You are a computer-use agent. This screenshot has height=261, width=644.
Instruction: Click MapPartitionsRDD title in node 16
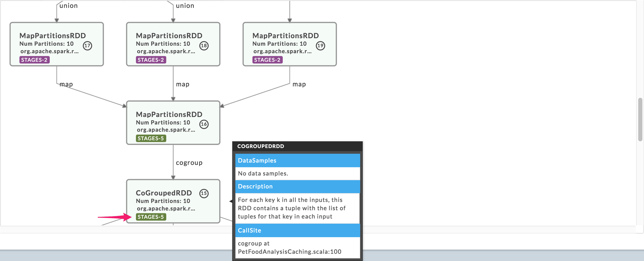pos(169,114)
